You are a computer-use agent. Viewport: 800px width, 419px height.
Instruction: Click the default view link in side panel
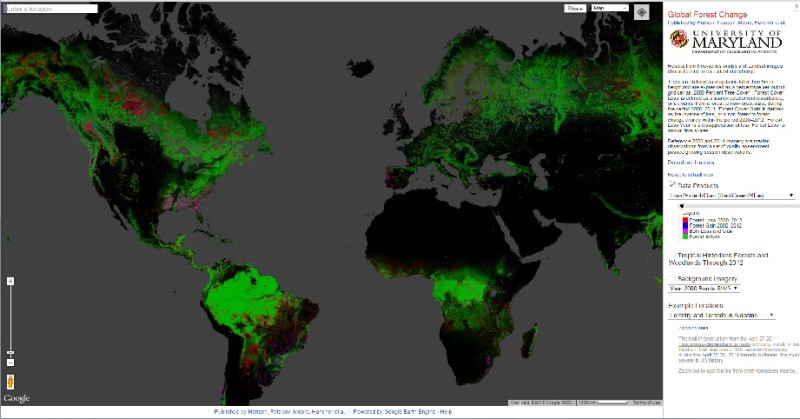[690, 175]
